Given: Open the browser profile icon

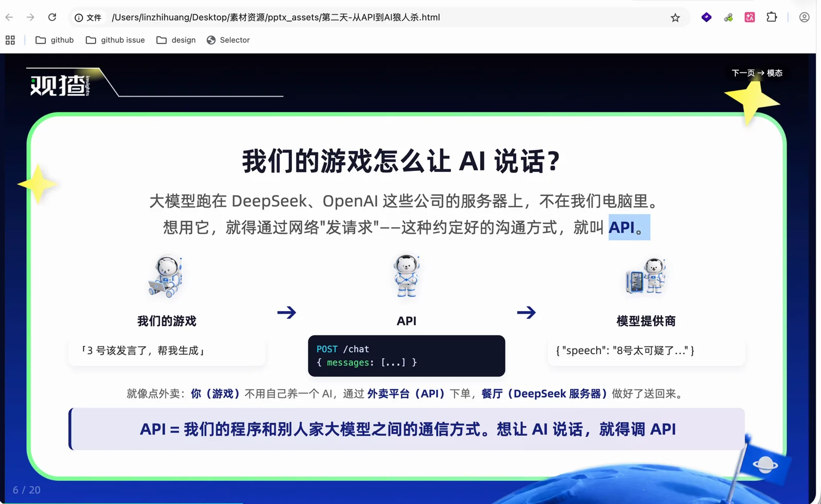Looking at the screenshot, I should (x=804, y=17).
